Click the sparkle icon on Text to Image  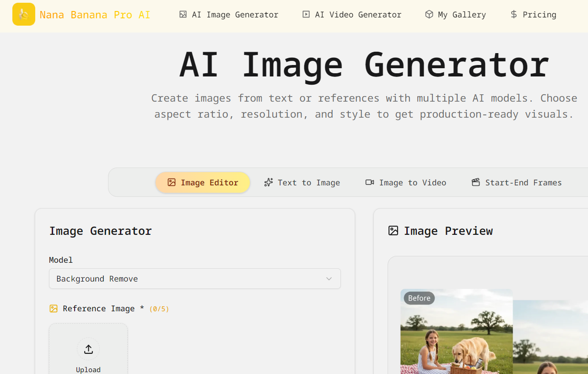point(269,183)
